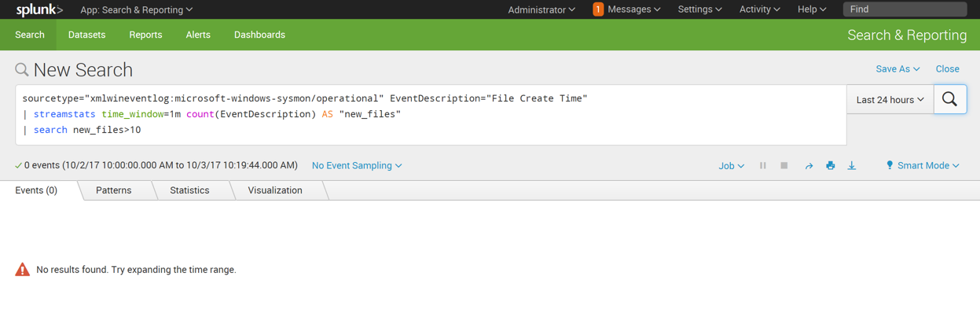Open the Visualization tab
980x321 pixels.
[x=275, y=190]
